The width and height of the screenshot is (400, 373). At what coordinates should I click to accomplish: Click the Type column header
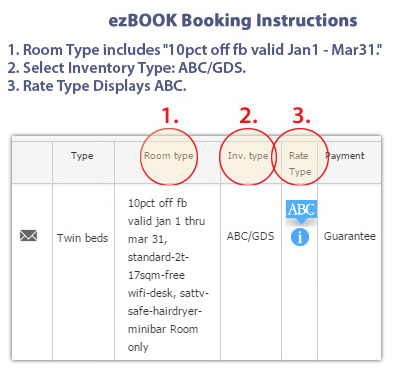coord(82,156)
